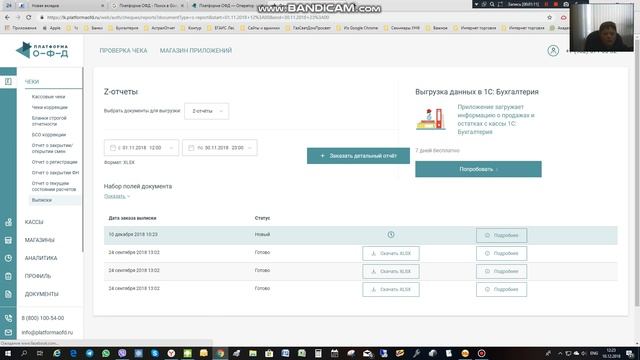Click the info@platformaofd.ru email link

point(47,332)
